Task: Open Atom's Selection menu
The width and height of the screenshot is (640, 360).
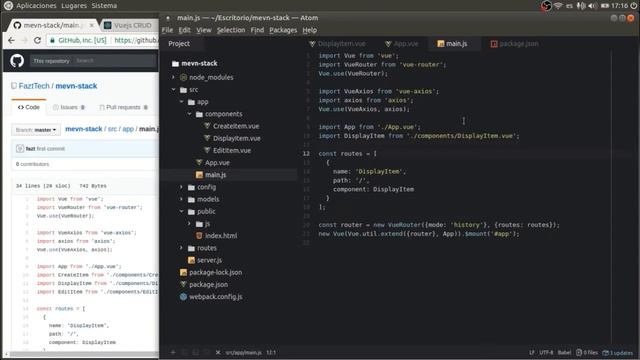Action: click(231, 30)
